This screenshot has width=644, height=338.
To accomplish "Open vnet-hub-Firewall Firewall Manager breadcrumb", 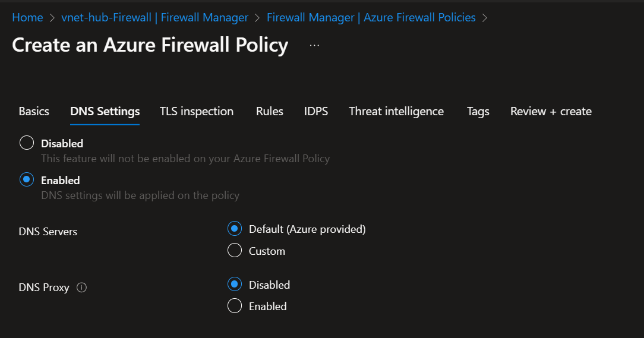I will click(154, 17).
